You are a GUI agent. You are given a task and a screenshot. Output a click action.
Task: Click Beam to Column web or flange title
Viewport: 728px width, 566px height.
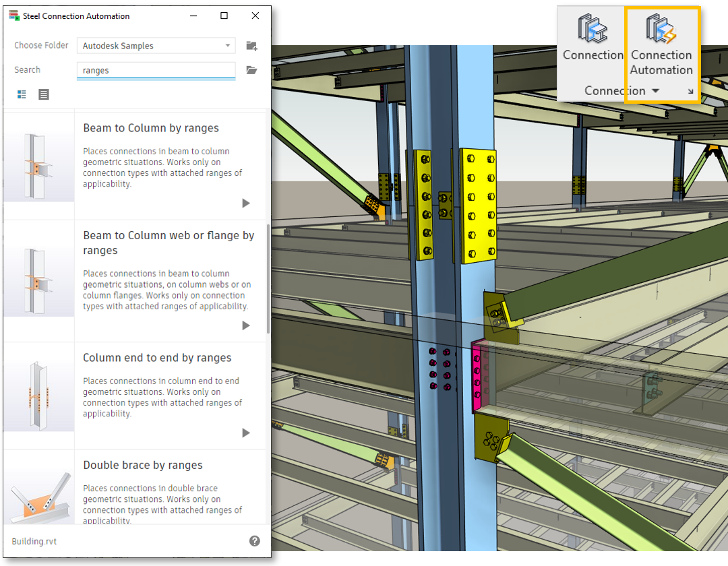(x=169, y=243)
